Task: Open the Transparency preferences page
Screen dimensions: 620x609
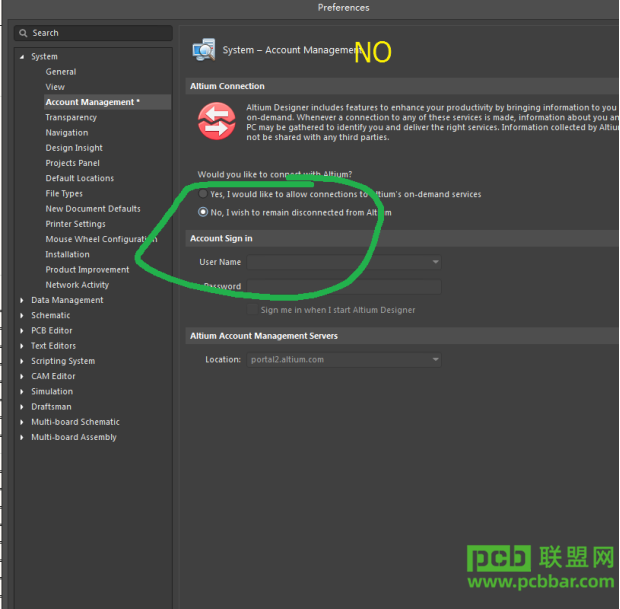Action: (71, 117)
